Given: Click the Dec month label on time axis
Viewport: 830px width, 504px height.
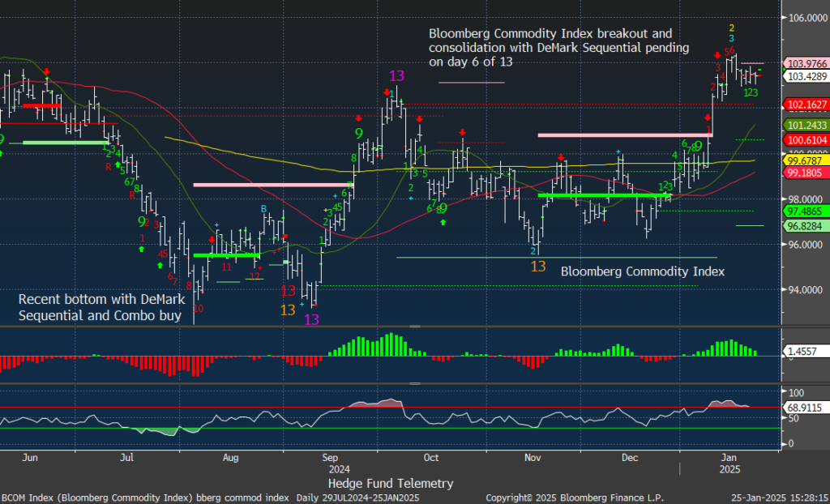Looking at the screenshot, I should pyautogui.click(x=631, y=458).
